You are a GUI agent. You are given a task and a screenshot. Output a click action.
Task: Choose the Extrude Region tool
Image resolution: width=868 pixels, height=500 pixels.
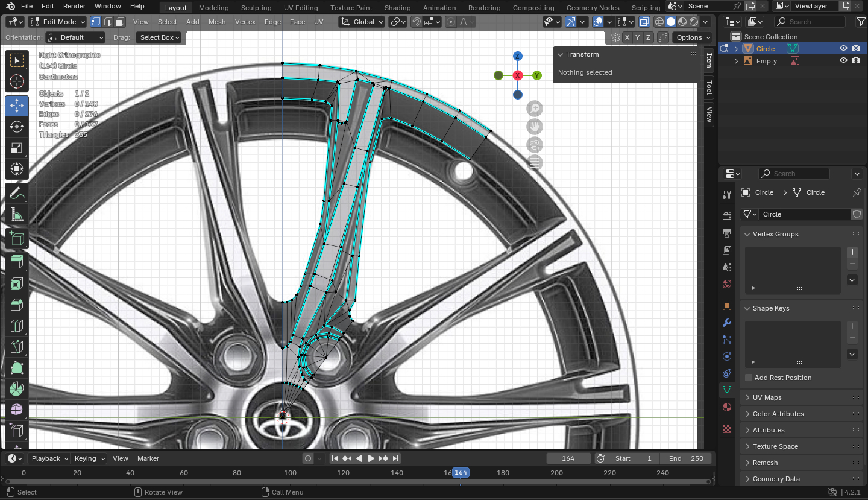point(17,262)
